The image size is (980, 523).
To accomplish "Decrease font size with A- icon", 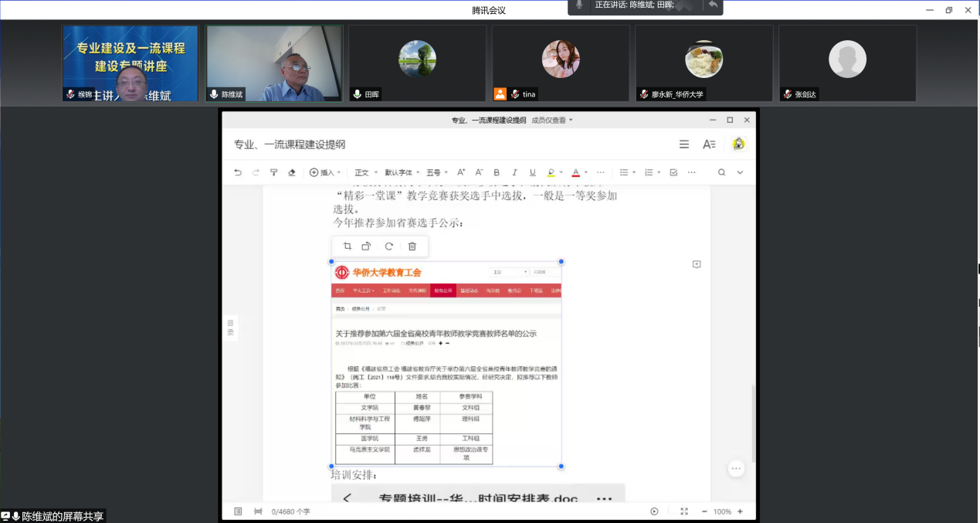I will tap(479, 172).
